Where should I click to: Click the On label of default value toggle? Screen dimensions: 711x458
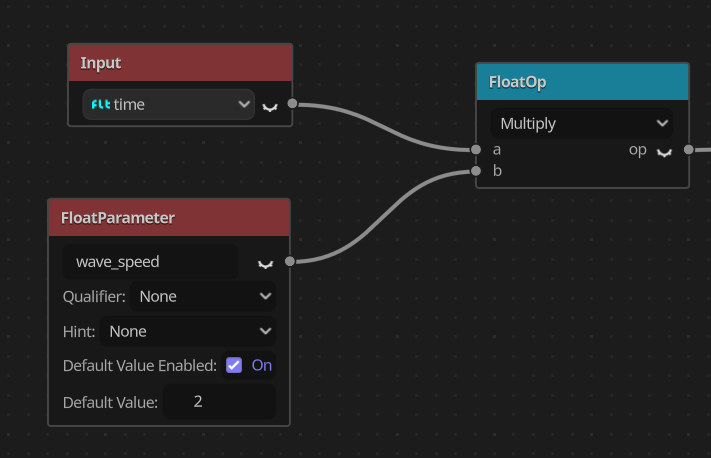(262, 365)
